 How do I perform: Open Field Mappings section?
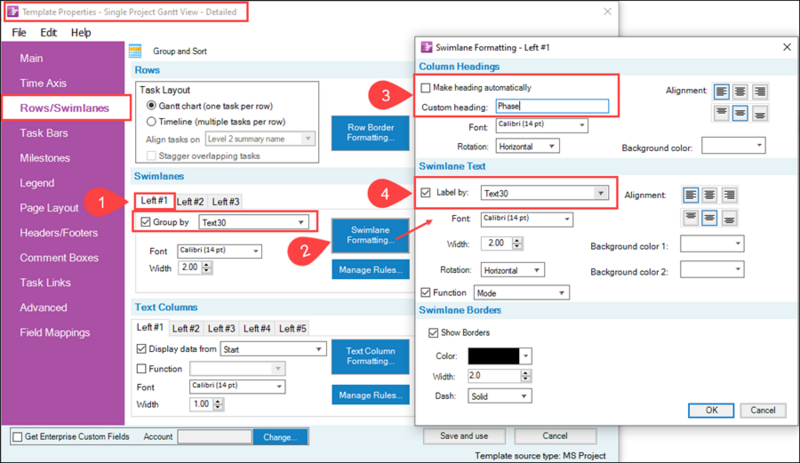tap(55, 333)
